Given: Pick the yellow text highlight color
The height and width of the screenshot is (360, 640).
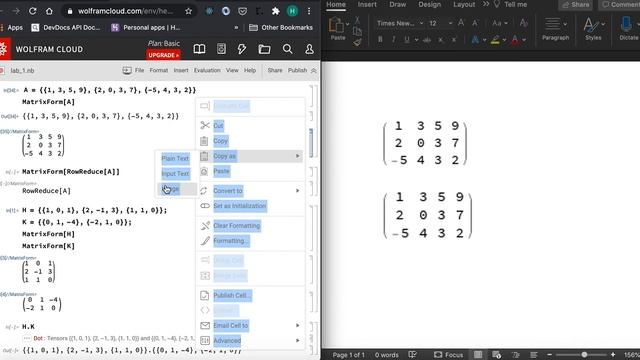Looking at the screenshot, I should tap(495, 40).
